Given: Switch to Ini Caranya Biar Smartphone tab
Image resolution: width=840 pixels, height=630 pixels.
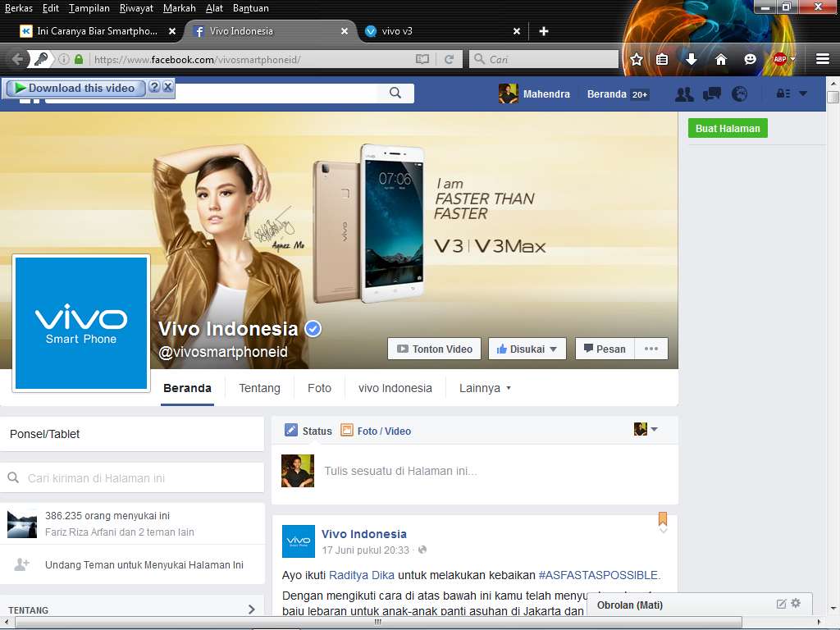Looking at the screenshot, I should coord(97,32).
